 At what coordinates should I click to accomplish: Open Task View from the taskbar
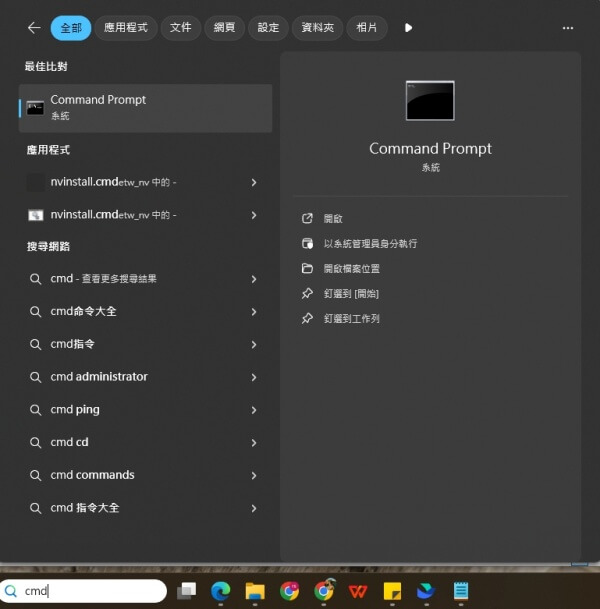tap(187, 591)
